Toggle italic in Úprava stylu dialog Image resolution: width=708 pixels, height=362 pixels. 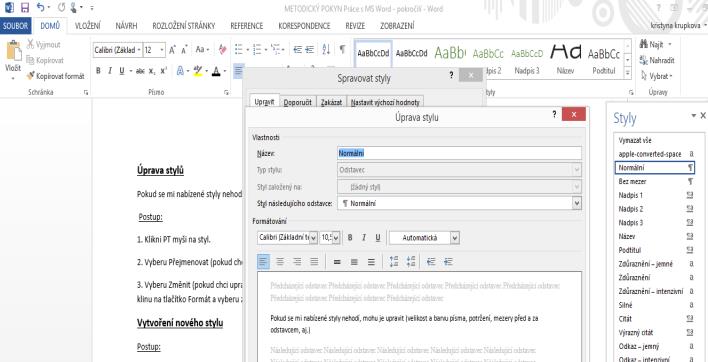[363, 238]
